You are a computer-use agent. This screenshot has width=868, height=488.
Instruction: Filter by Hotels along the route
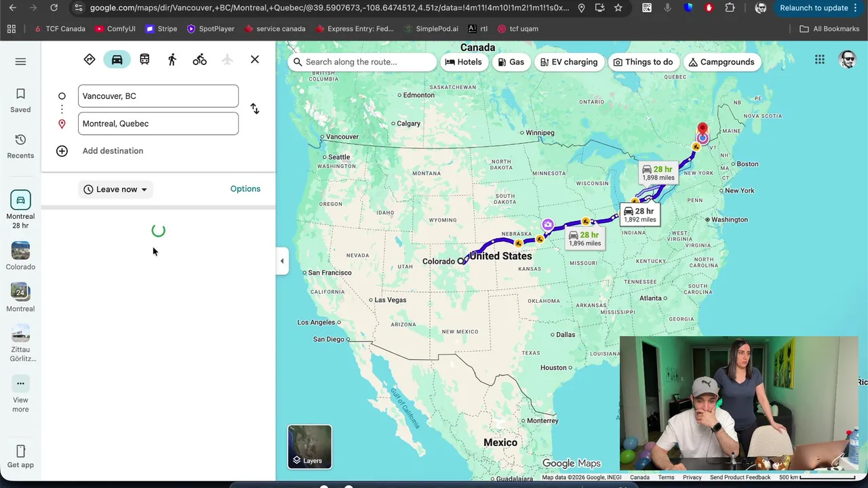pos(464,62)
